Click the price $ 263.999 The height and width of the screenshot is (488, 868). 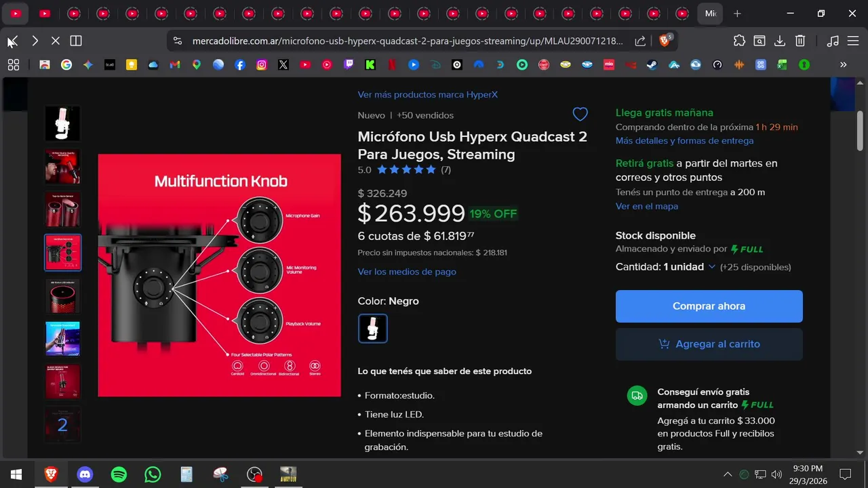412,213
